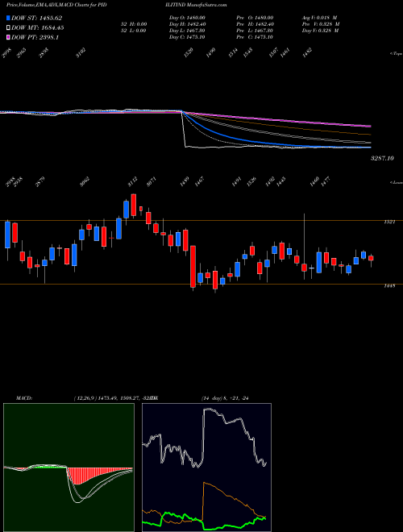Click the 1521 resistance level label
The image size is (403, 532).
[388, 222]
